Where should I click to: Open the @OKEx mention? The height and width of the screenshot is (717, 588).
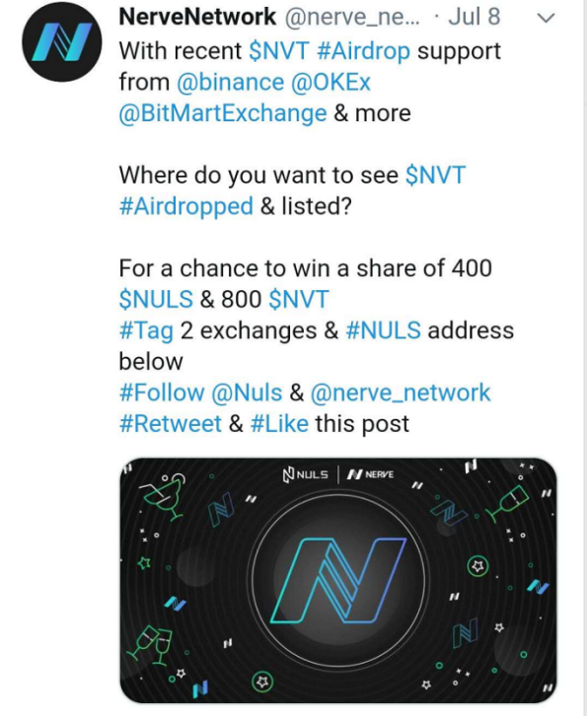(x=331, y=83)
